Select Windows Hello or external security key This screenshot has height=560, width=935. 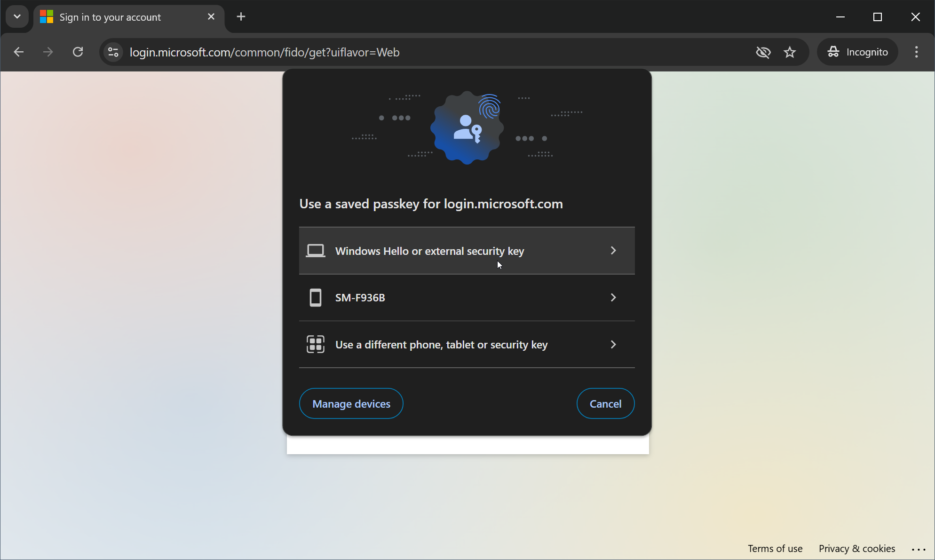point(429,251)
